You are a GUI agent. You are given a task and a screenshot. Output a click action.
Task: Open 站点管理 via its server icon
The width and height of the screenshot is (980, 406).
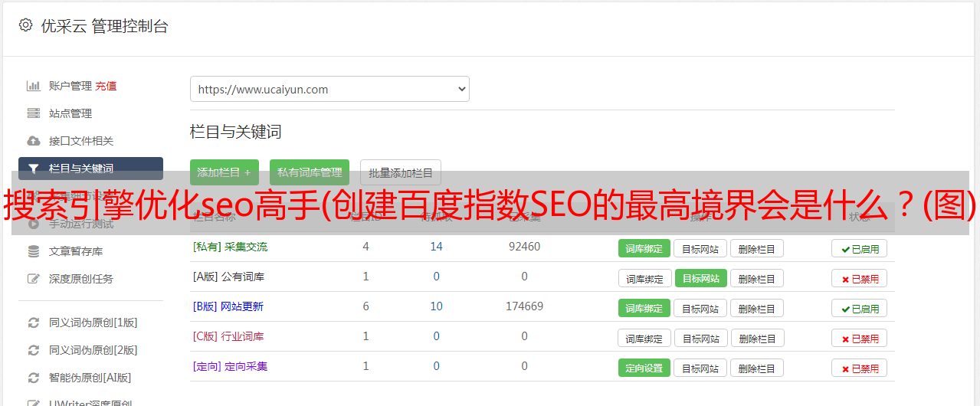tap(34, 113)
